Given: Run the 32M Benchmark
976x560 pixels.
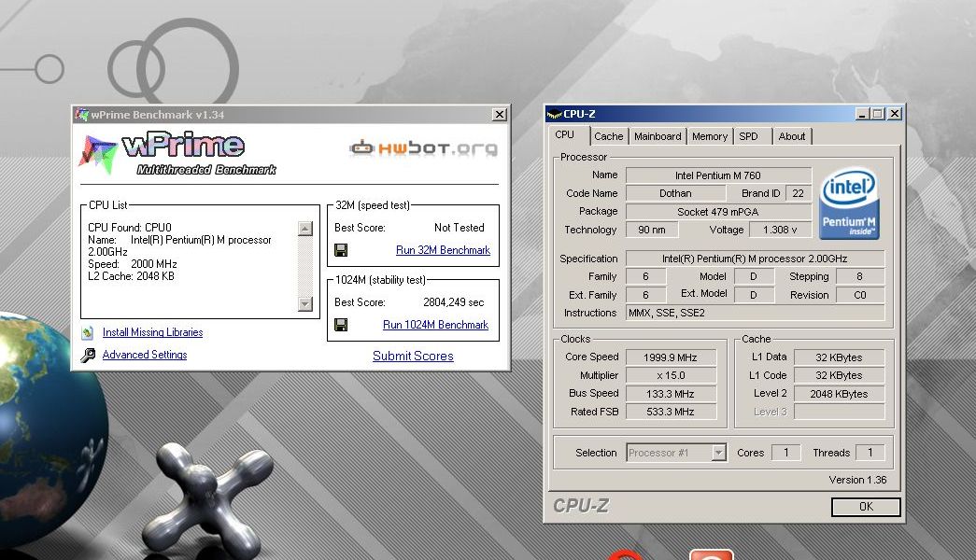Looking at the screenshot, I should point(444,250).
